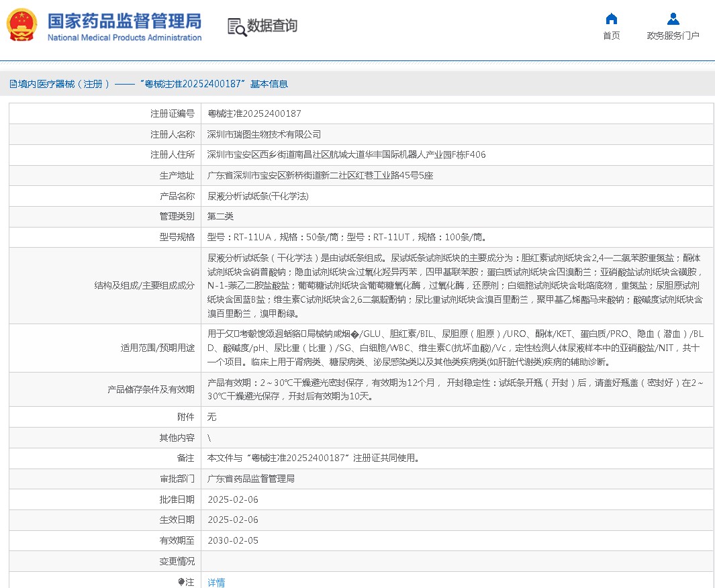
Task: Click the 国家药品监督管理局 site title
Action: coord(124,19)
